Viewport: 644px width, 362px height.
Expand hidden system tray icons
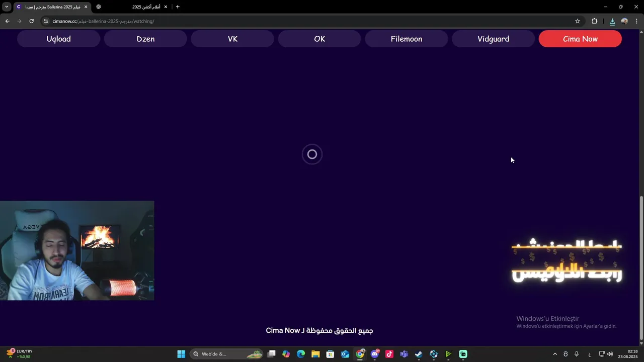pos(555,354)
